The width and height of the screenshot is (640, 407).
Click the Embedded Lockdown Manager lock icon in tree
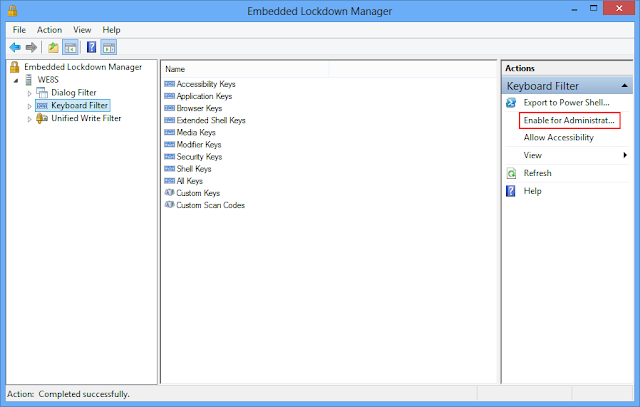[15, 67]
